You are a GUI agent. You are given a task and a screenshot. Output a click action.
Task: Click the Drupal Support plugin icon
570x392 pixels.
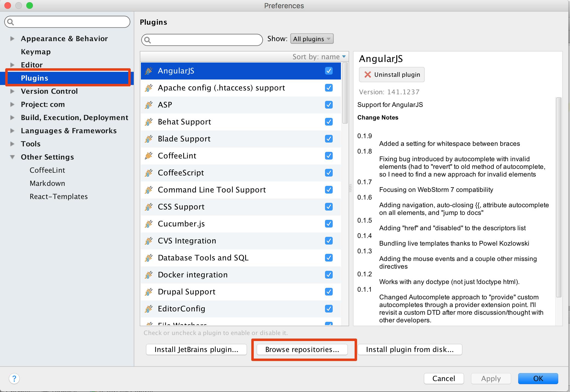[149, 292]
